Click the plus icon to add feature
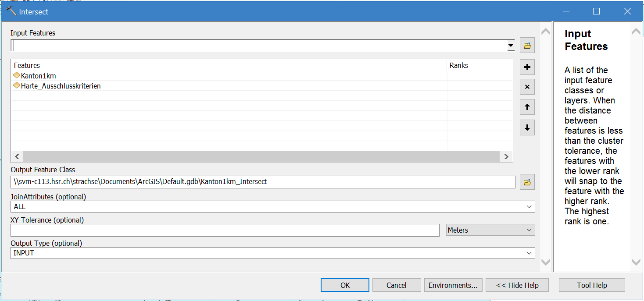Viewport: 644px width, 301px height. tap(527, 67)
